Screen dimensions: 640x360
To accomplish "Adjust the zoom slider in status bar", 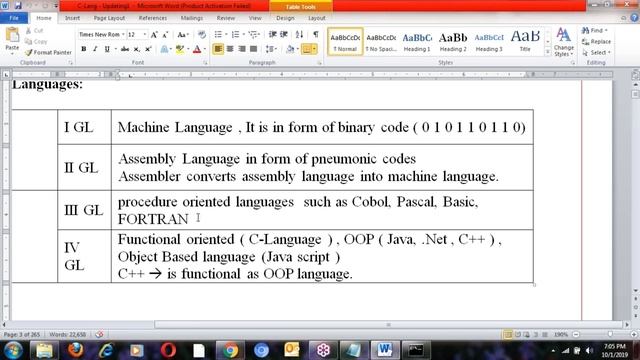I will coord(610,334).
